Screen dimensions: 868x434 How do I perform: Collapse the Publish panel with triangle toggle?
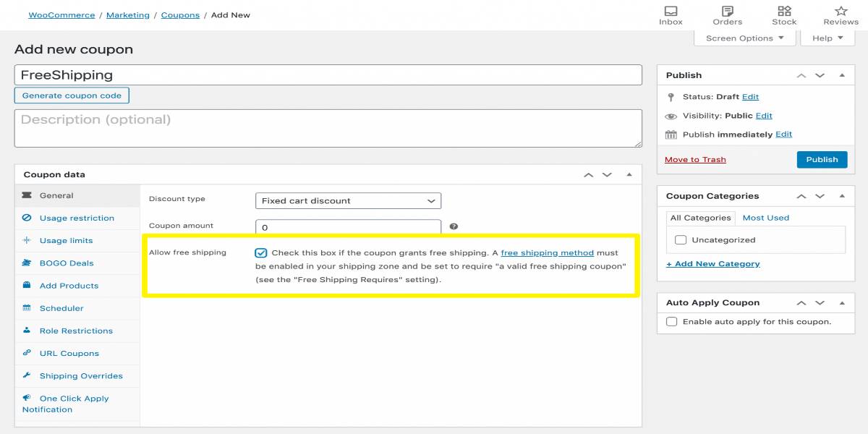[x=842, y=75]
